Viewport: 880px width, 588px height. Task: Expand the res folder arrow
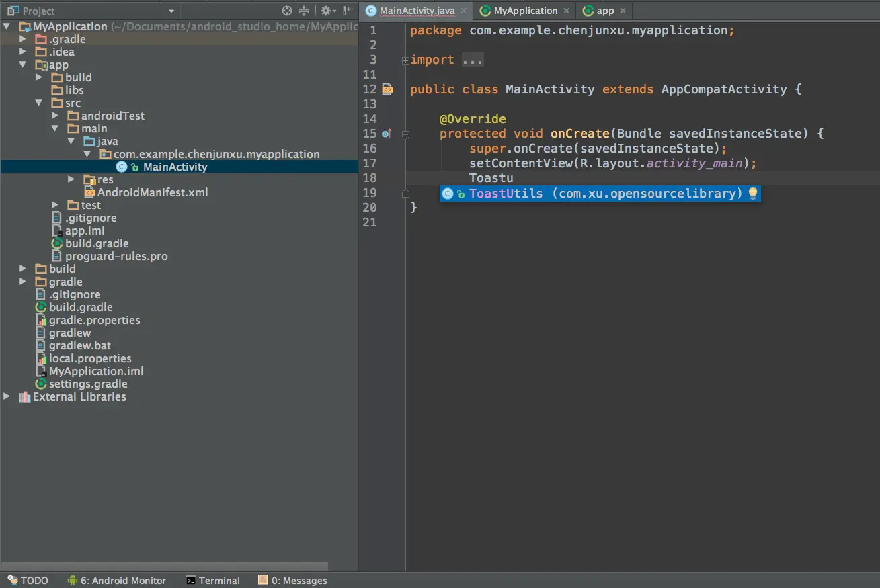[71, 179]
